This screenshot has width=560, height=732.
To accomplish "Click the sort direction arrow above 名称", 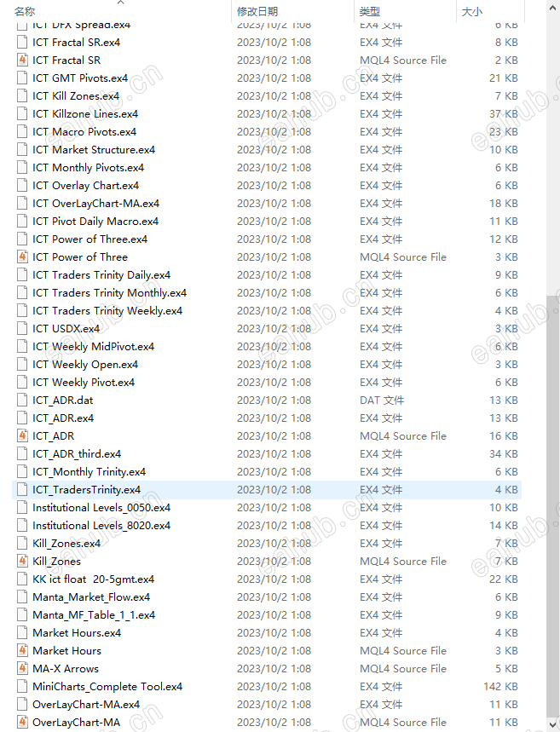I will click(x=120, y=3).
